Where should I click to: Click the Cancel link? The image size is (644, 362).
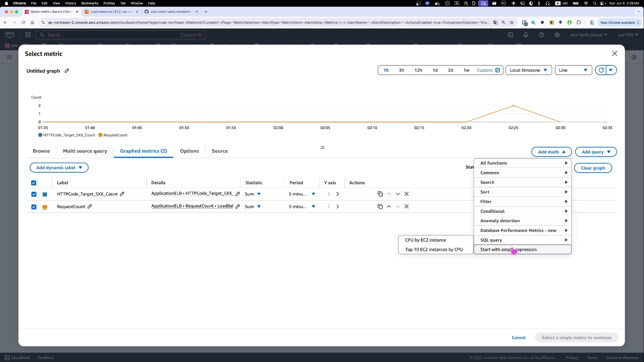coord(519,338)
